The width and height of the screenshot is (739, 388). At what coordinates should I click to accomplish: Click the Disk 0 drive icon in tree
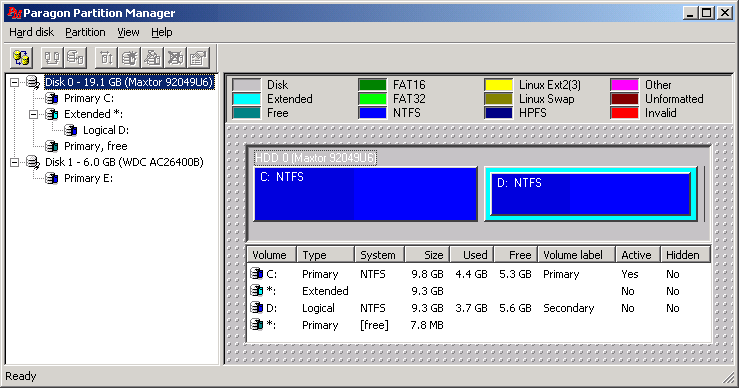(33, 83)
